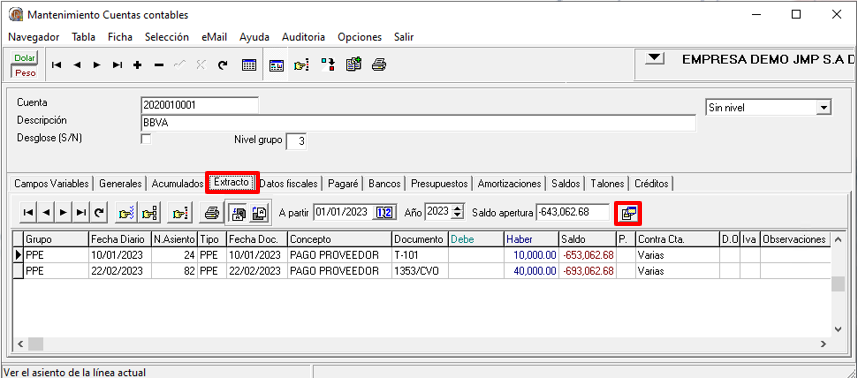857x378 pixels.
Task: Click the Salir menu
Action: tap(404, 37)
